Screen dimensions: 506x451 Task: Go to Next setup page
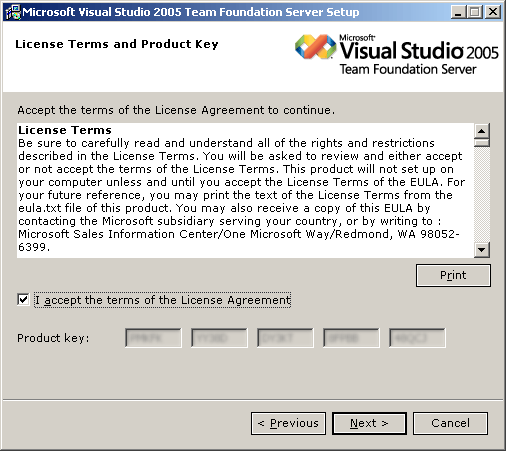point(369,423)
